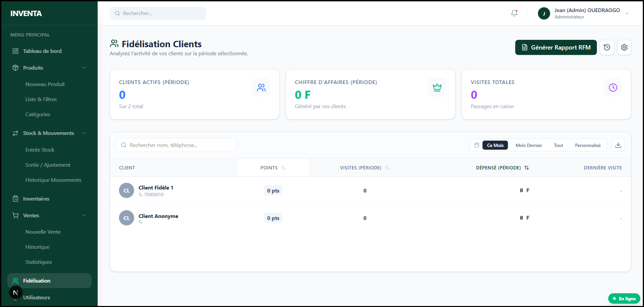Collapse the Produits menu chevron
Screen dimensions: 644x307
click(84, 68)
